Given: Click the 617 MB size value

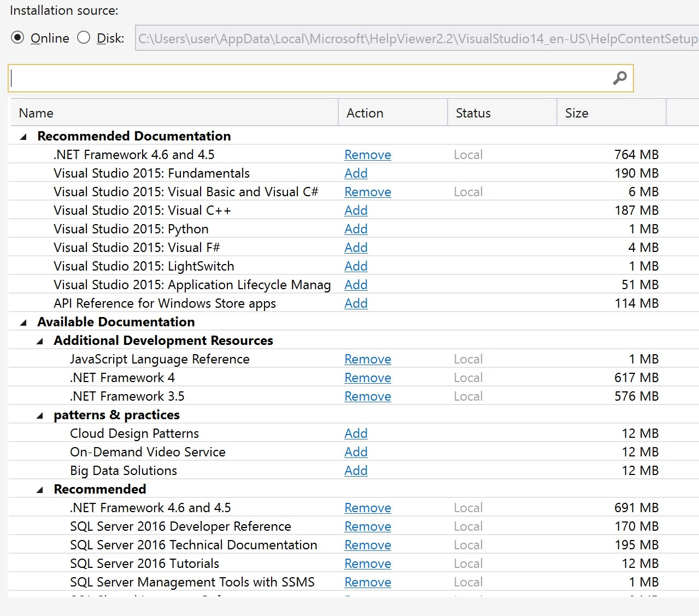Looking at the screenshot, I should (636, 378).
